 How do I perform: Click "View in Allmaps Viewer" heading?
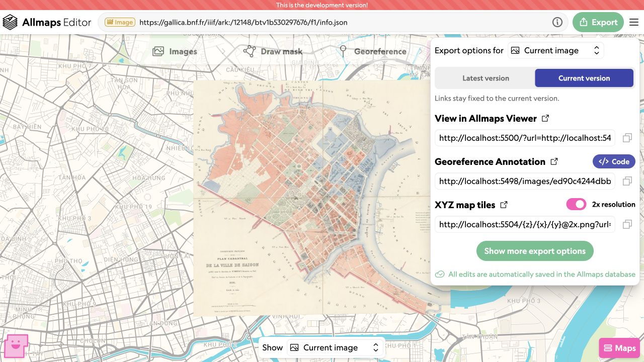(486, 119)
